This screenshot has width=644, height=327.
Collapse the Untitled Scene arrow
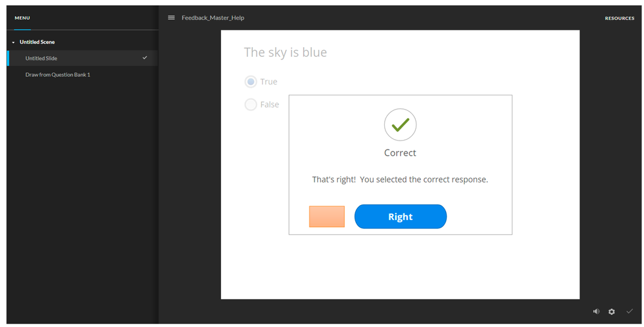coord(14,43)
